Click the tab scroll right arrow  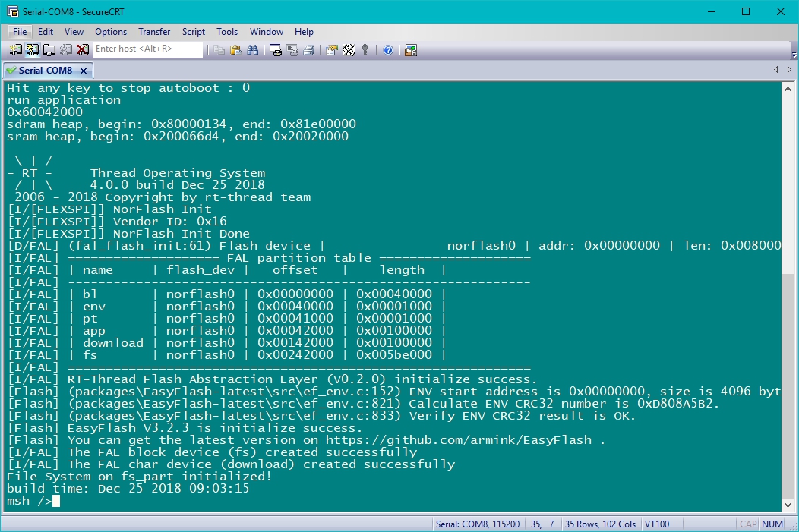(x=789, y=70)
